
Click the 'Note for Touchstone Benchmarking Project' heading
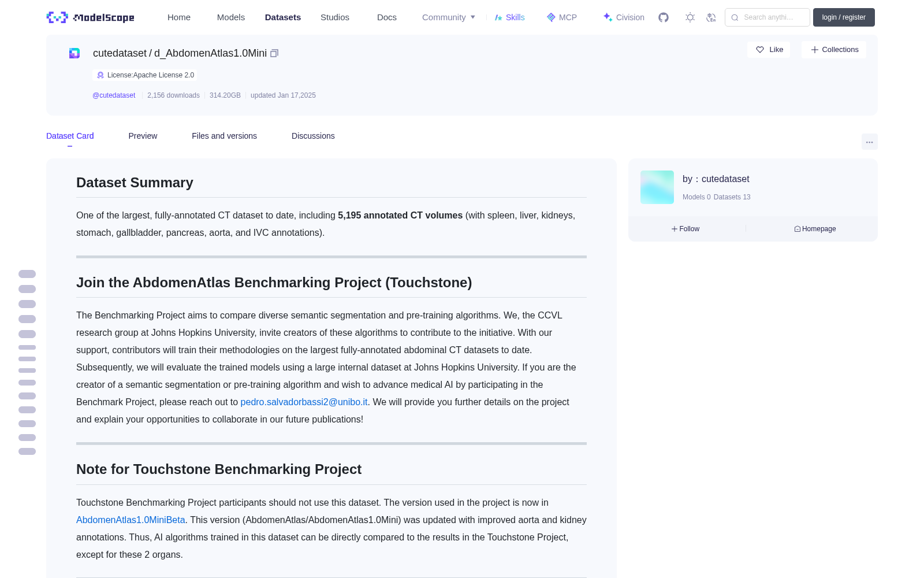click(219, 469)
